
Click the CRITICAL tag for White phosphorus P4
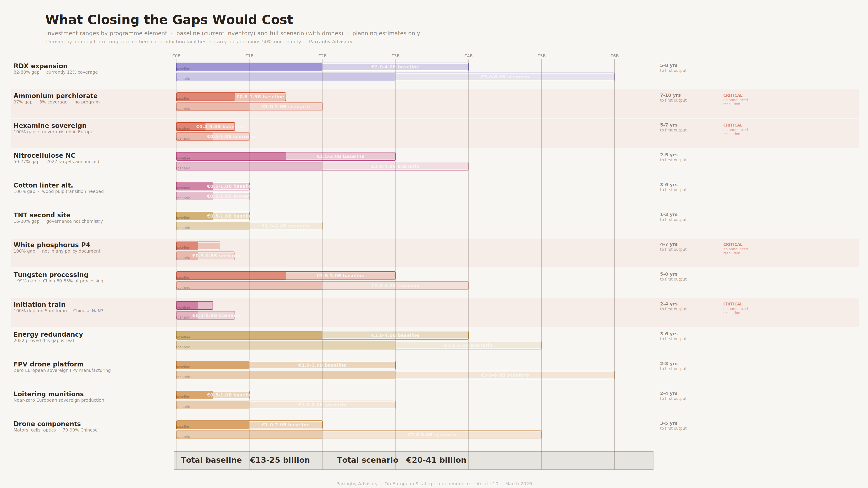click(x=733, y=245)
